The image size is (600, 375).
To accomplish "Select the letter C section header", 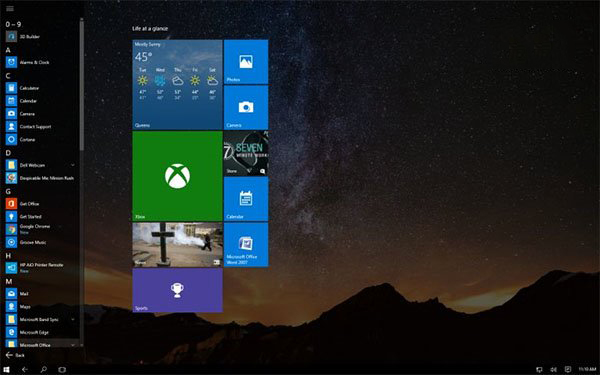I will tap(8, 76).
